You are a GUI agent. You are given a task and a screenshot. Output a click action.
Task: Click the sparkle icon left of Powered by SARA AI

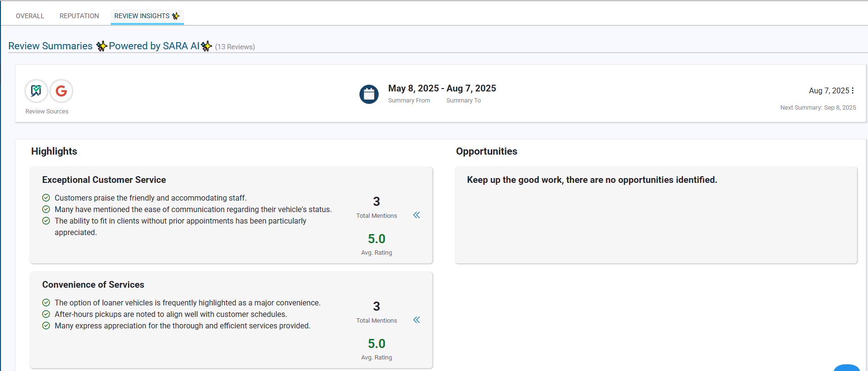click(x=101, y=46)
